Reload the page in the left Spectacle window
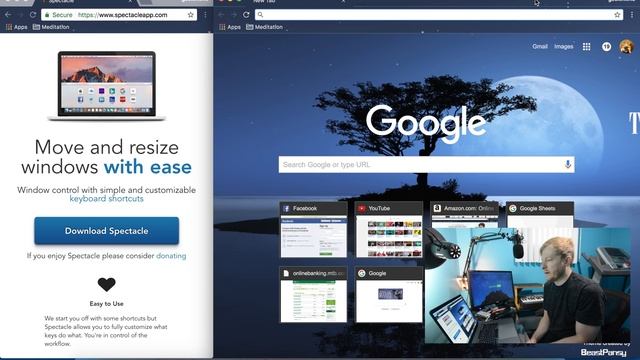The width and height of the screenshot is (640, 360). click(33, 15)
